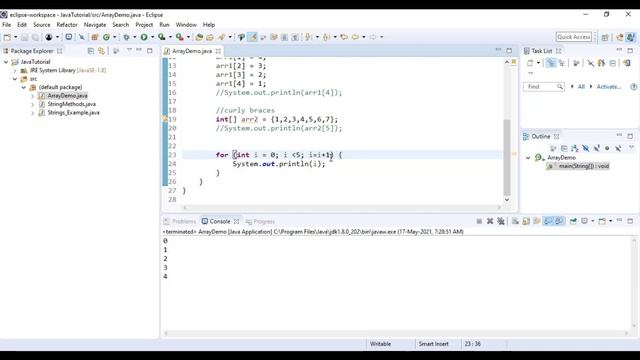The image size is (640, 360).
Task: Click the New file wizard icon
Action: pos(7,37)
